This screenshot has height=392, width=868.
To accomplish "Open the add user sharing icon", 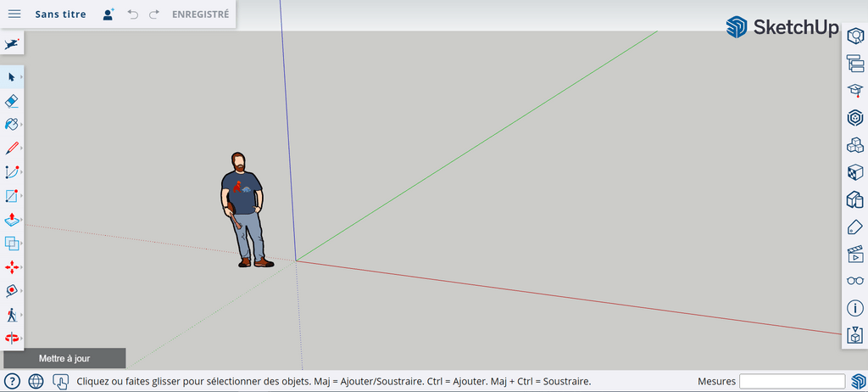I will coord(108,14).
